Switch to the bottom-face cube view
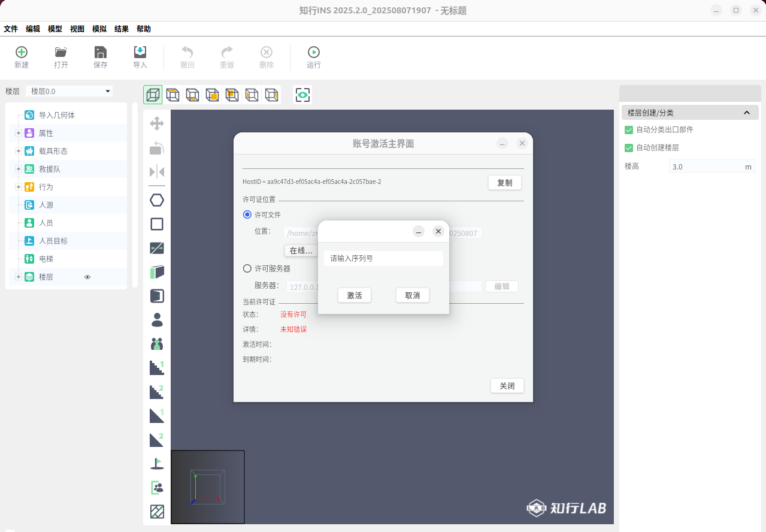 tap(192, 95)
